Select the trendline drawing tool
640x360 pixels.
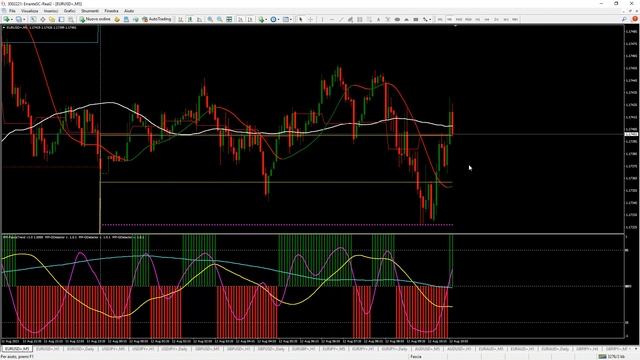(341, 19)
